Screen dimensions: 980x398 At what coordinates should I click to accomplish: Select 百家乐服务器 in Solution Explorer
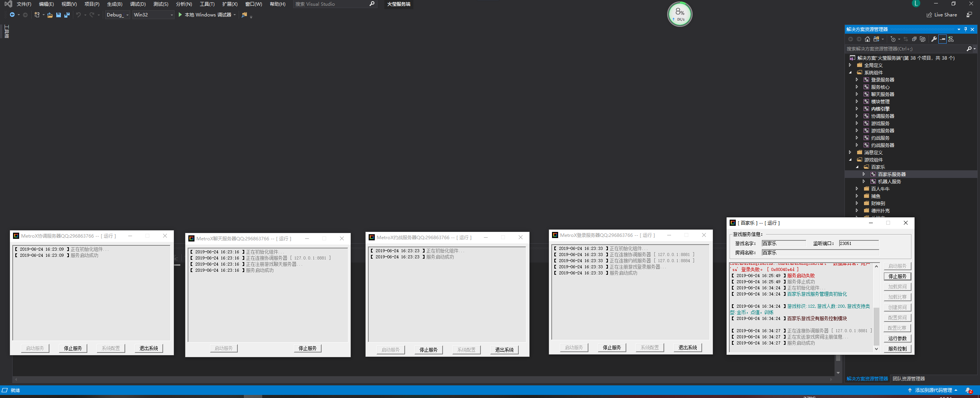coord(892,174)
